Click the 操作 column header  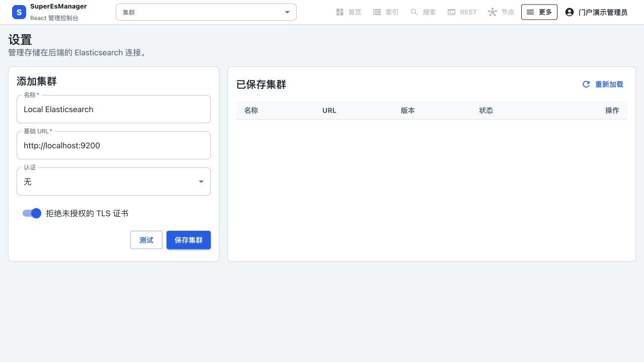(612, 111)
